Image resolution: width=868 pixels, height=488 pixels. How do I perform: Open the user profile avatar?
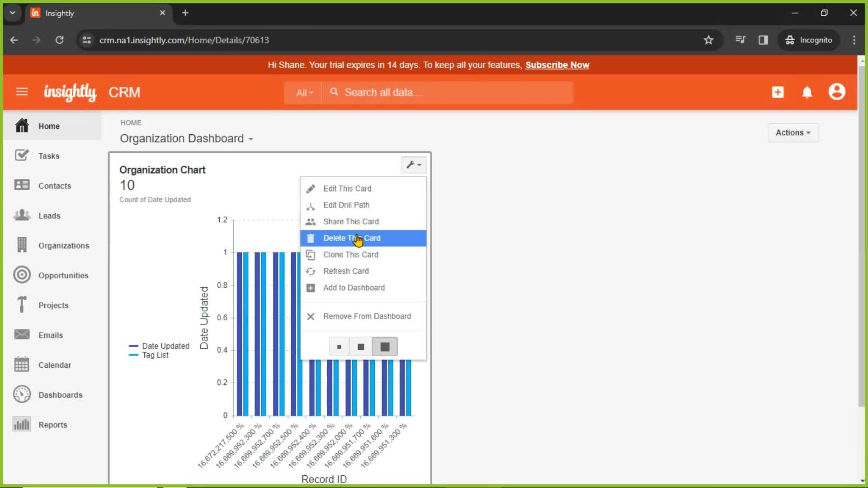[x=837, y=92]
